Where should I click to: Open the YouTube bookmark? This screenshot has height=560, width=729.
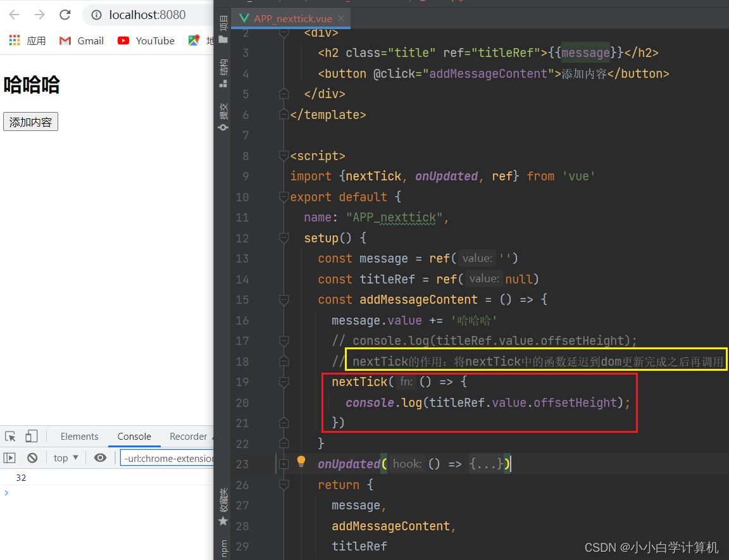[x=146, y=41]
